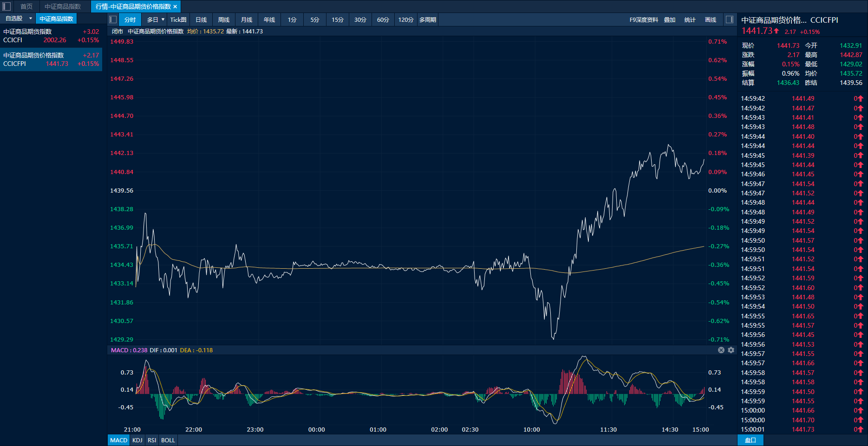Screen dimensions: 868x446
Task: Select the KDJ indicator
Action: (x=137, y=440)
